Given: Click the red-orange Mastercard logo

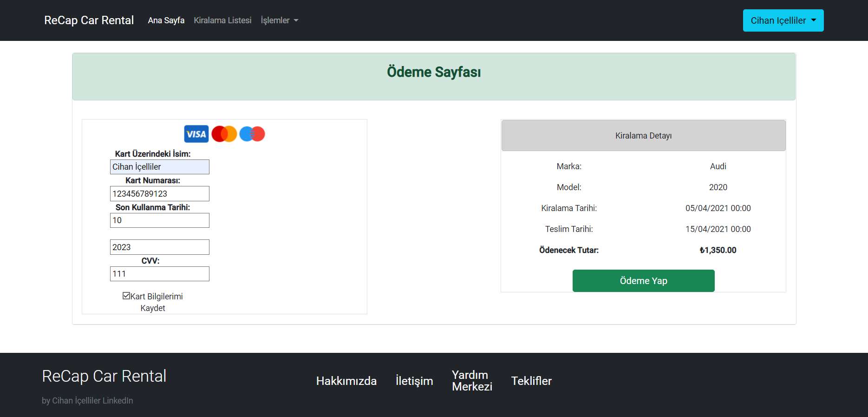Looking at the screenshot, I should coord(224,134).
